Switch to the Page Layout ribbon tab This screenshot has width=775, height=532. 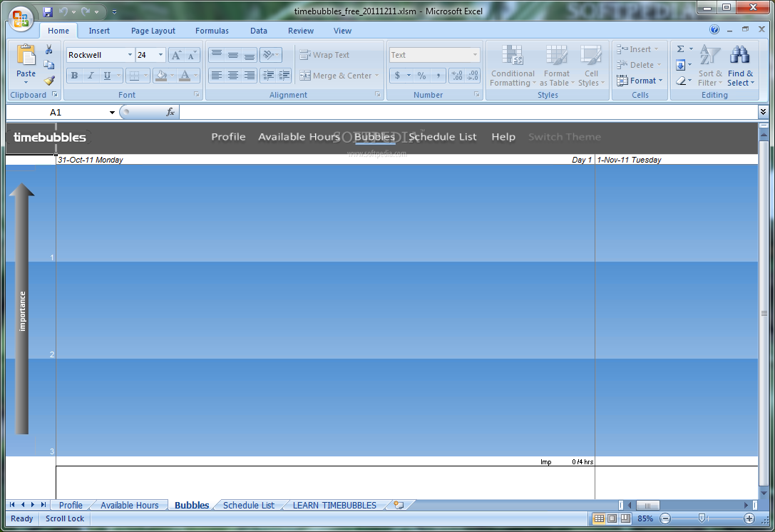153,31
